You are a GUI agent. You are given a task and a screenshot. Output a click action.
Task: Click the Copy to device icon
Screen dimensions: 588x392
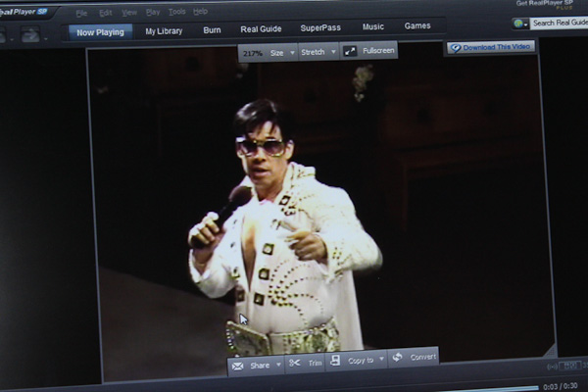335,360
